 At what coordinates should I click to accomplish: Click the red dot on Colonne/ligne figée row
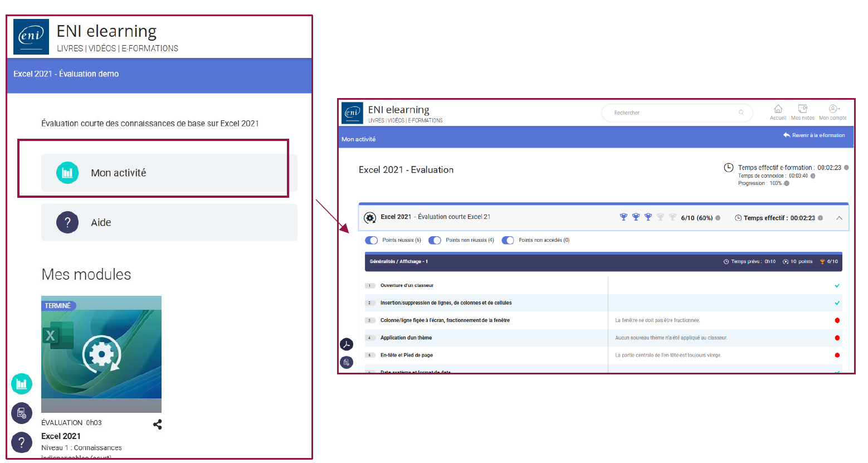coord(837,320)
